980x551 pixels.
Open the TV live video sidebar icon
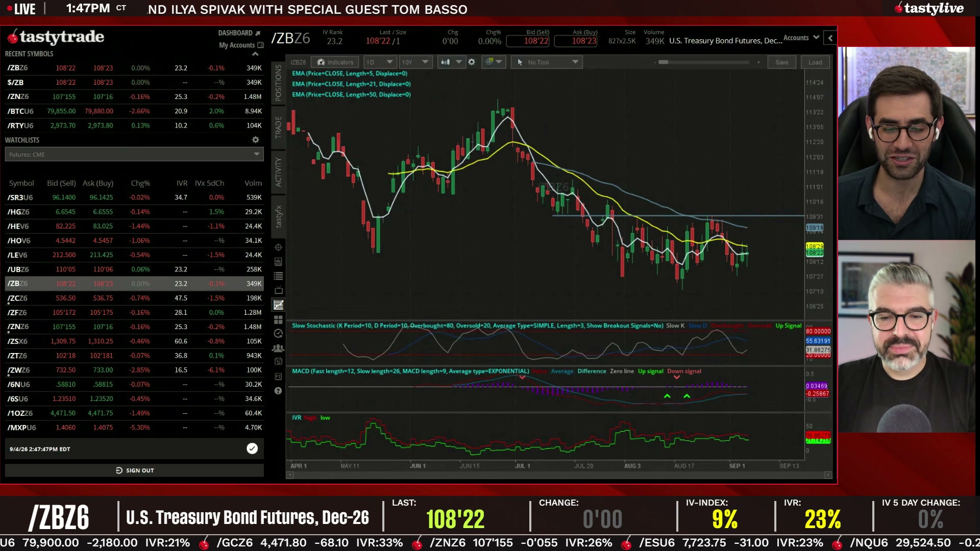click(x=278, y=290)
